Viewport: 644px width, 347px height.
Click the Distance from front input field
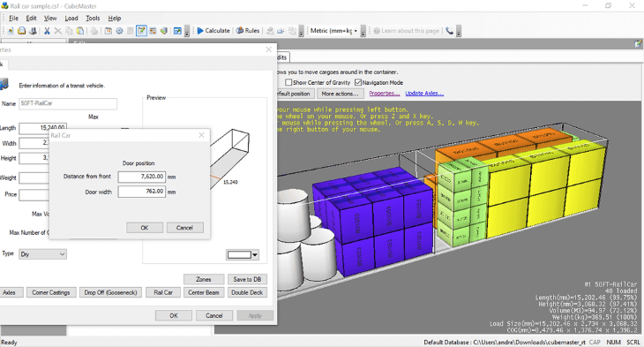tap(142, 177)
